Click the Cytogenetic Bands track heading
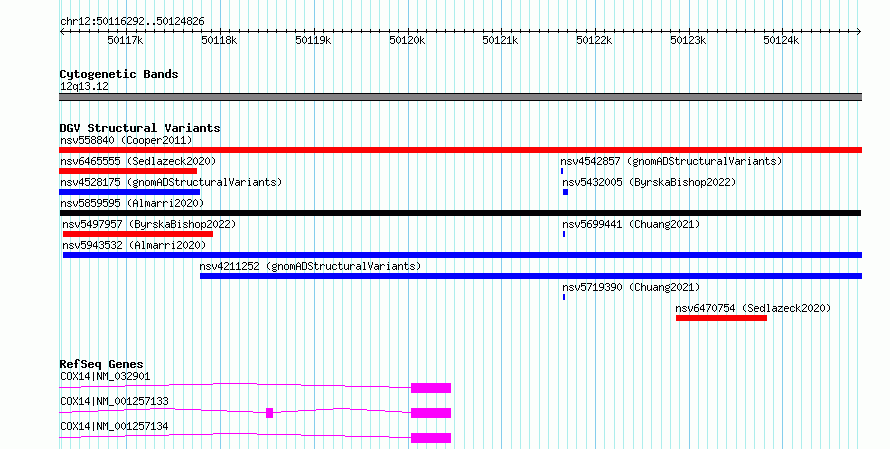This screenshot has width=890, height=449. click(x=119, y=74)
